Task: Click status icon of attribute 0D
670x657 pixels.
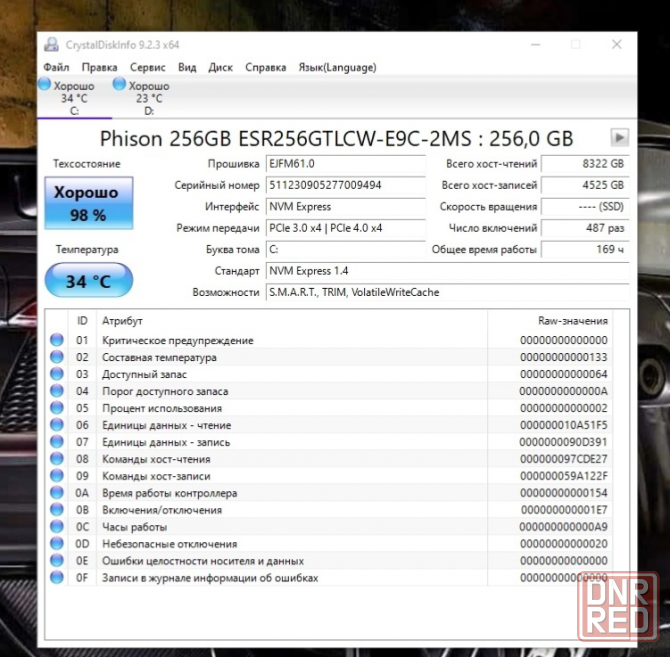Action: click(57, 544)
